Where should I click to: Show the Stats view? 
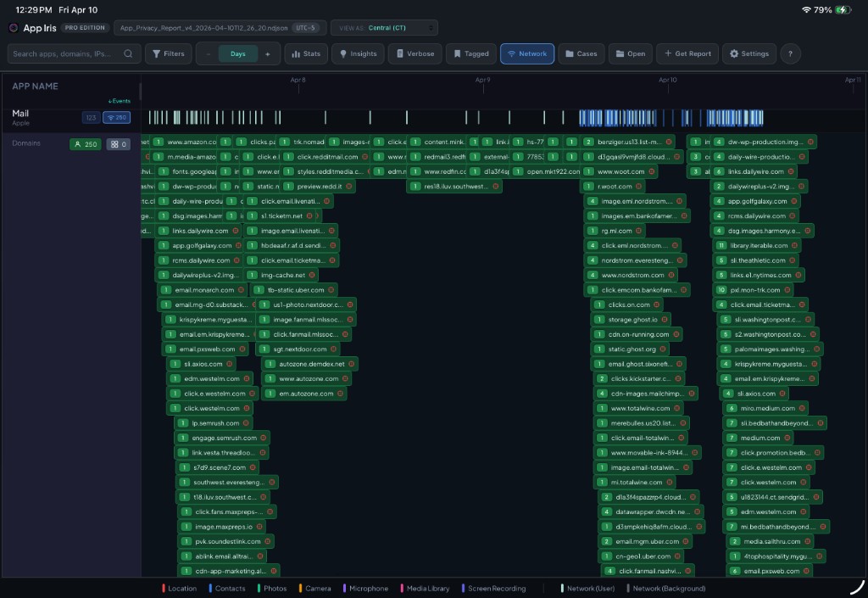click(x=306, y=53)
